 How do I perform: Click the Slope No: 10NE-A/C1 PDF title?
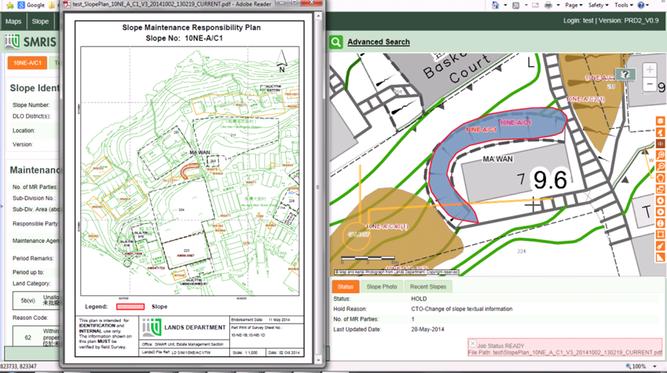click(184, 38)
